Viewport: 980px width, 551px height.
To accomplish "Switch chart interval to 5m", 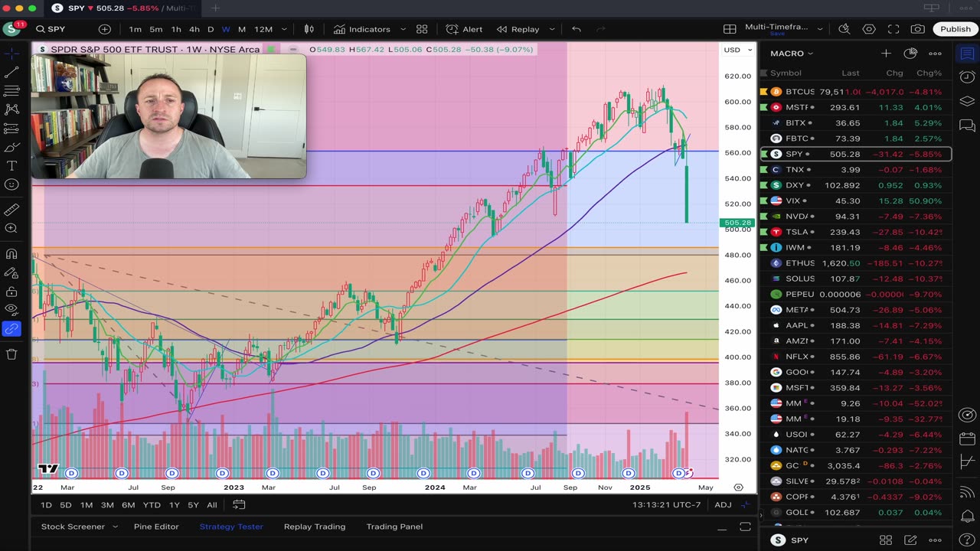I will point(155,29).
